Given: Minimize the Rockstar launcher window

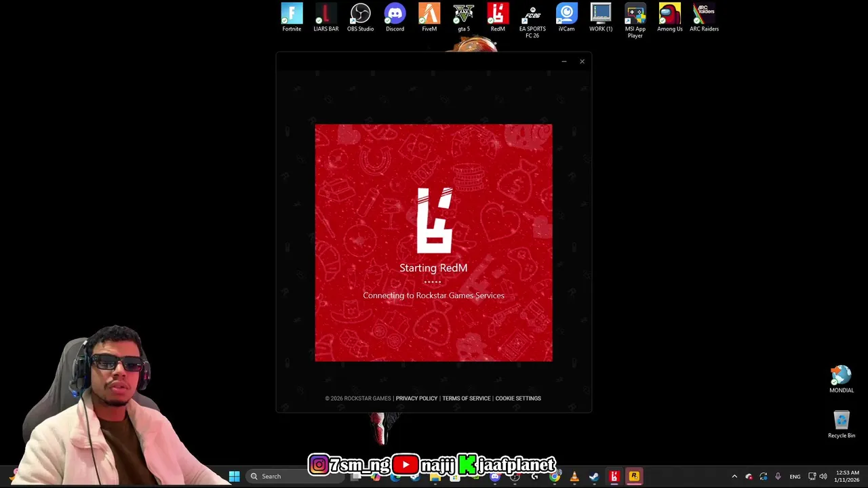Looking at the screenshot, I should coord(564,62).
